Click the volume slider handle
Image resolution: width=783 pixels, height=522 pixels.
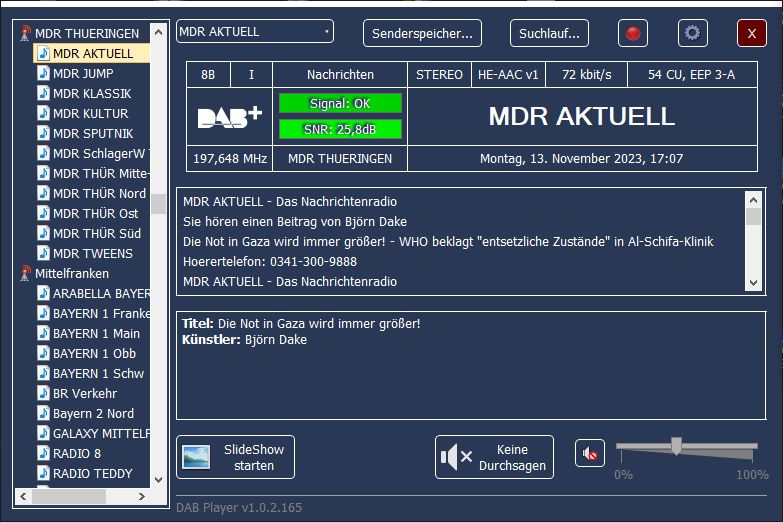click(676, 446)
